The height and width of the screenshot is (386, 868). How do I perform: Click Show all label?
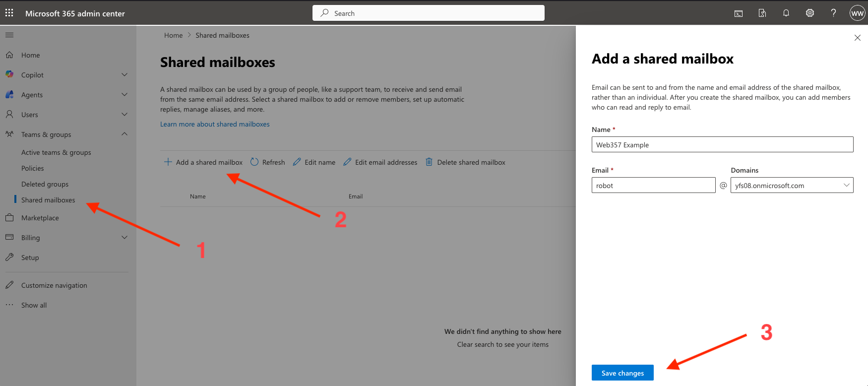coord(34,305)
